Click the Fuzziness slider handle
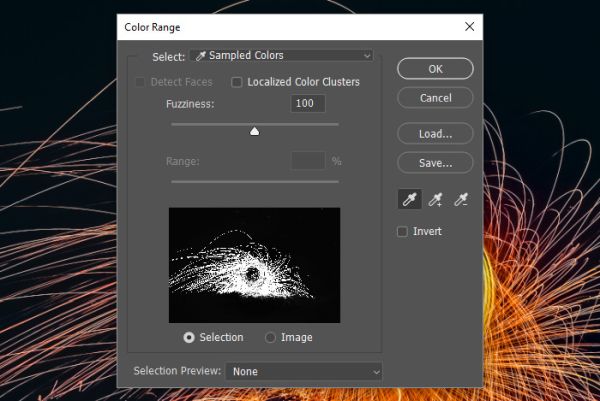600x401 pixels. point(254,132)
